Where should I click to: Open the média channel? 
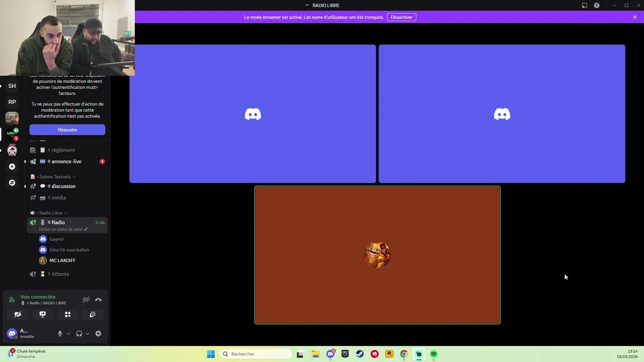pyautogui.click(x=66, y=198)
